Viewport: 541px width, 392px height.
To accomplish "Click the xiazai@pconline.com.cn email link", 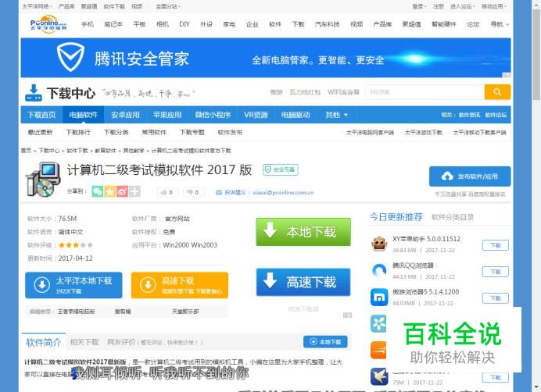I will coord(283,192).
